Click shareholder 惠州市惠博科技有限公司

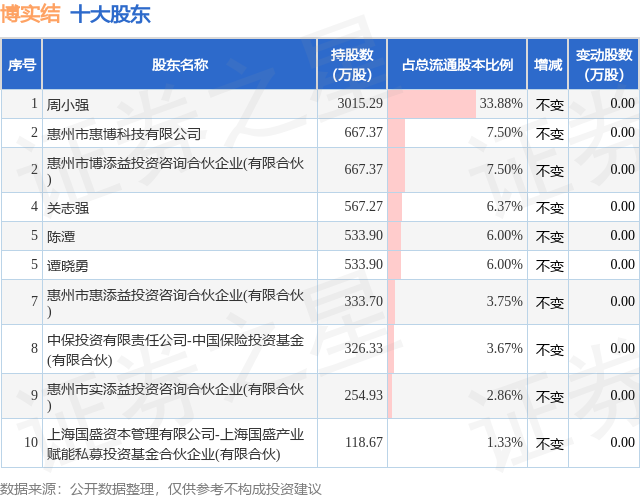[x=124, y=134]
